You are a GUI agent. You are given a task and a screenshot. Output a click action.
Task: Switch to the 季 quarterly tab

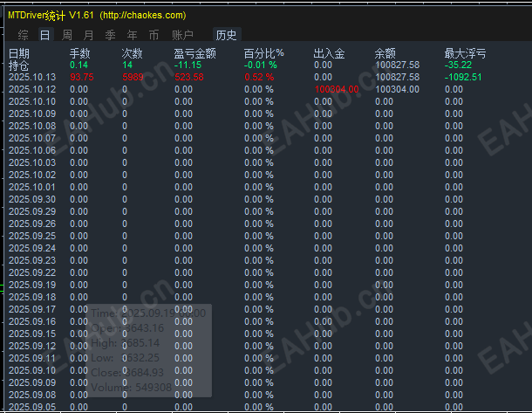point(110,35)
